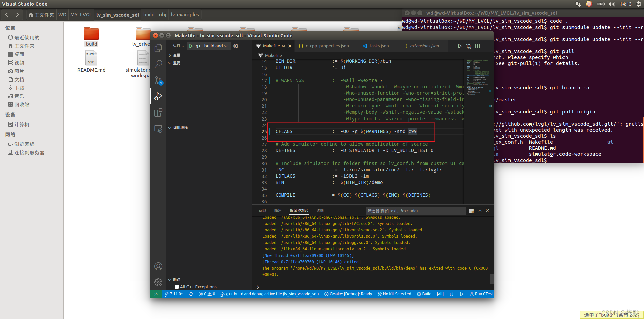This screenshot has width=644, height=319.
Task: Go back in the file manager
Action: coord(6,15)
